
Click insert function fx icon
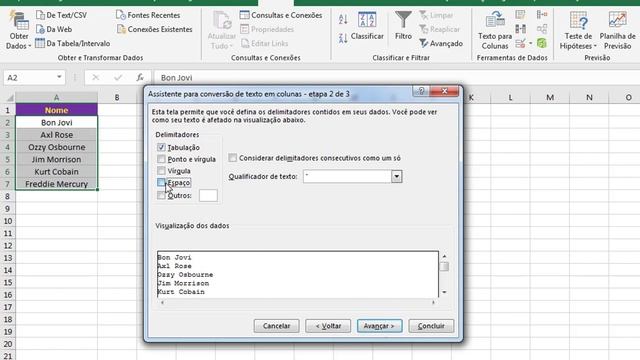[140, 78]
